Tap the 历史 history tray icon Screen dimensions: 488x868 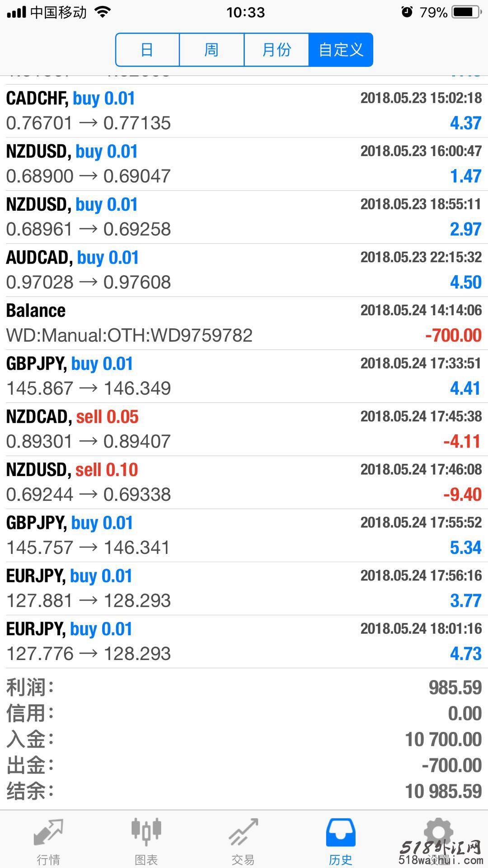[x=341, y=832]
